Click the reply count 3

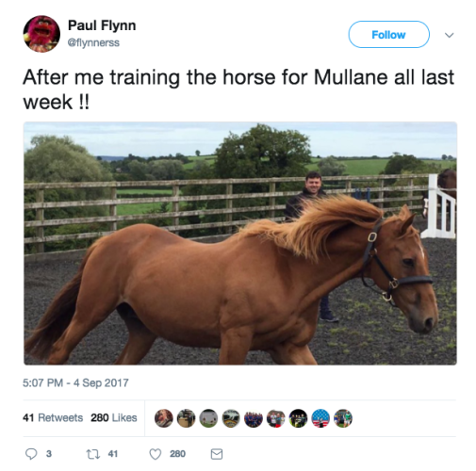(49, 454)
